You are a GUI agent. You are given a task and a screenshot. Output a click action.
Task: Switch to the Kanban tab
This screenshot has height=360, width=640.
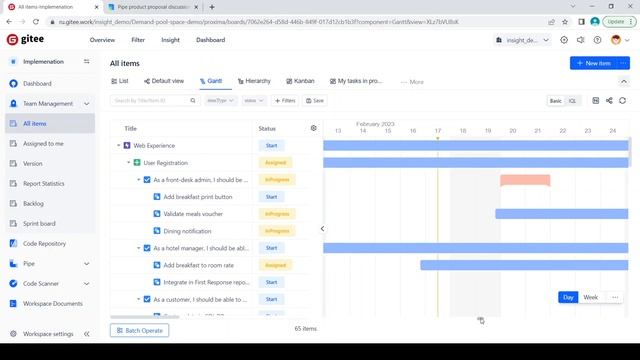(300, 81)
